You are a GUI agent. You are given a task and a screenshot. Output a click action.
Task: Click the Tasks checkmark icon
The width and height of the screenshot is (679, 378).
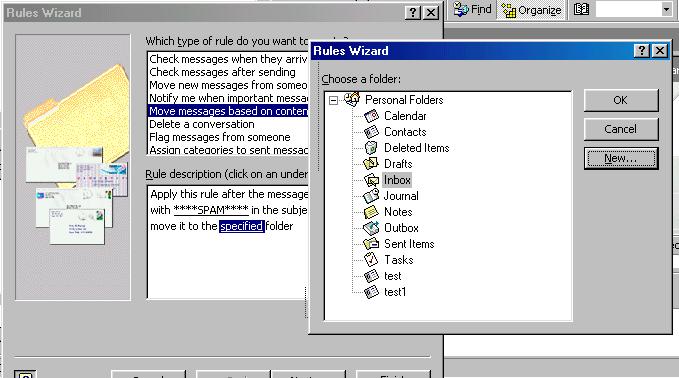(371, 260)
